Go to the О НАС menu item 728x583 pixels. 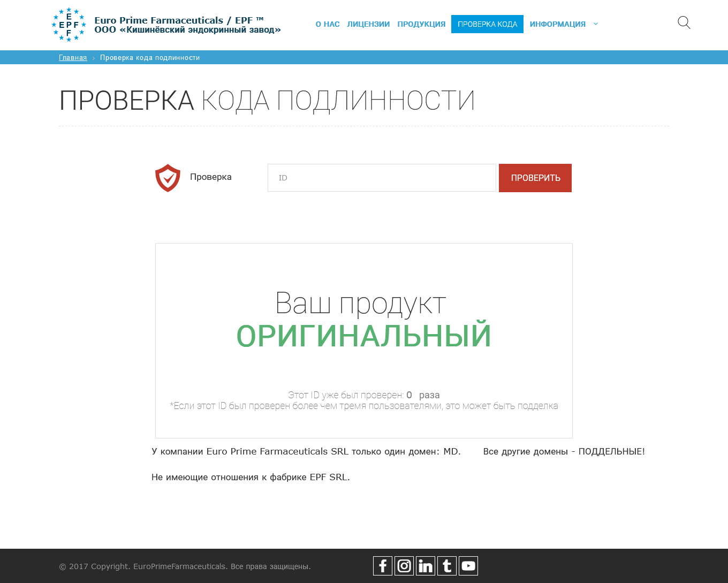328,24
